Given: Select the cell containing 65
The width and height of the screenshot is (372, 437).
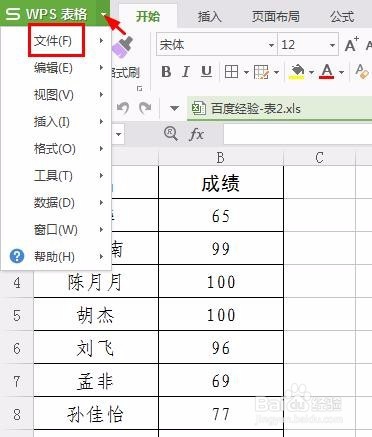Looking at the screenshot, I should point(221,216).
